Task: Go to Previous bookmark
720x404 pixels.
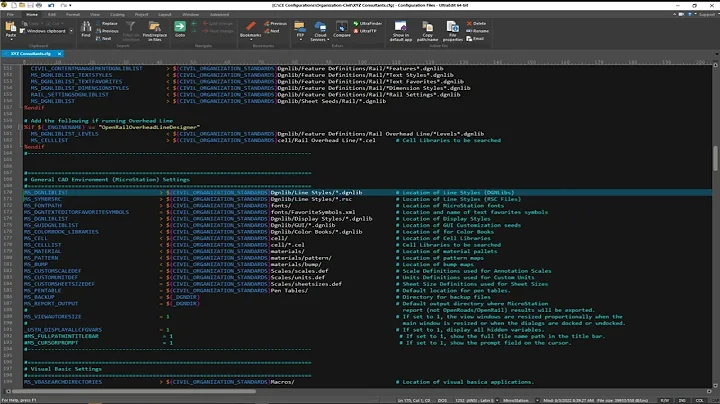Action: (275, 23)
